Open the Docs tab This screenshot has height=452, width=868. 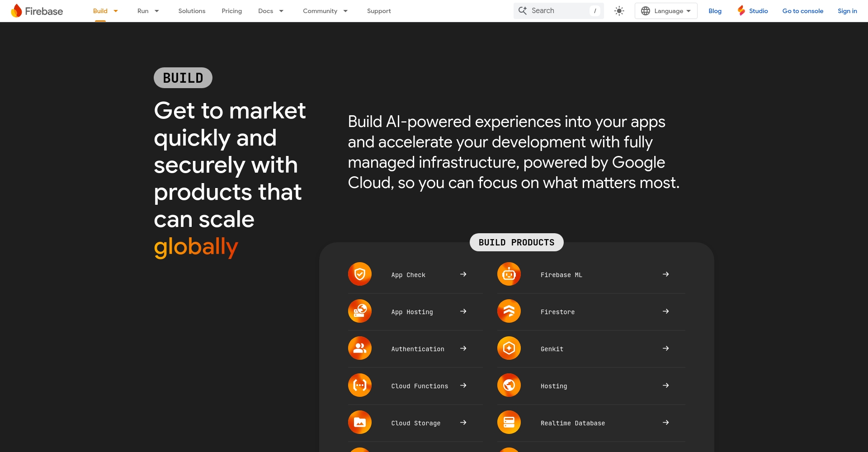tap(266, 11)
